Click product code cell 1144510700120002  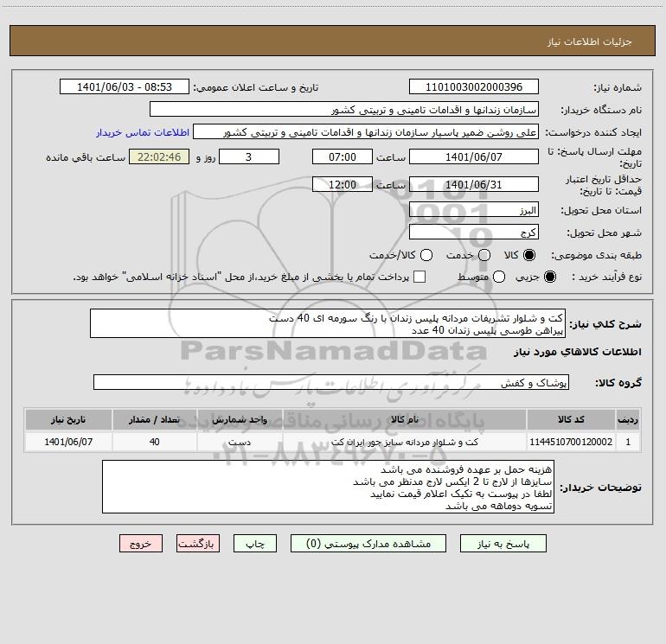571,442
